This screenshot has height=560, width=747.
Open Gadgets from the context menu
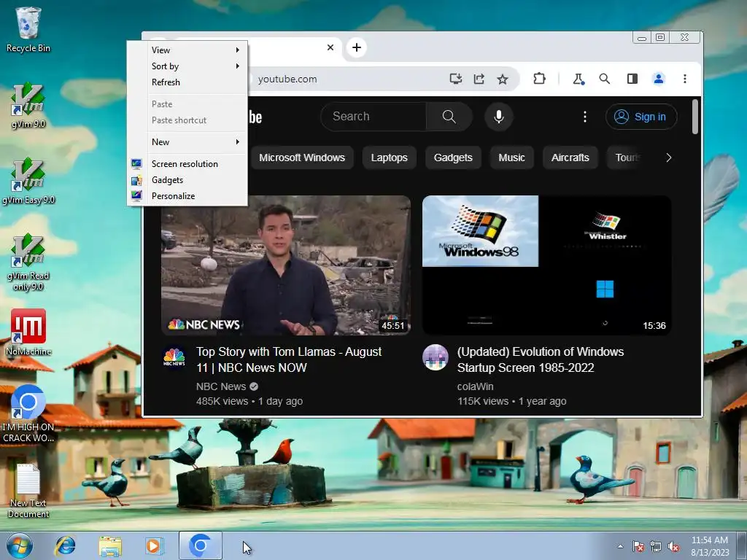[187, 180]
